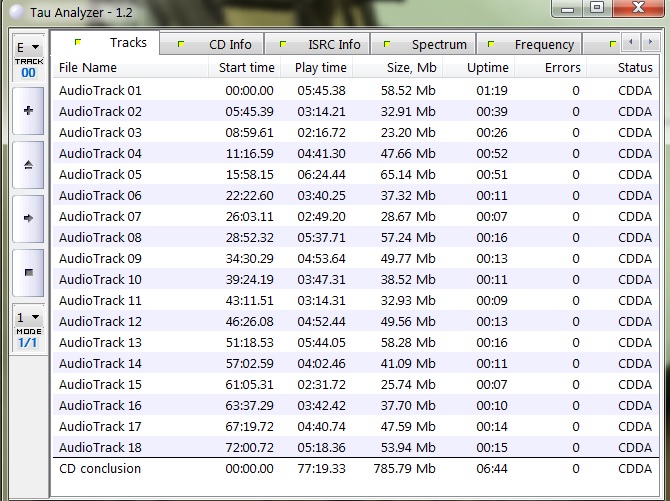Select the Spectrum tab
Viewport: 670px width, 501px height.
426,44
